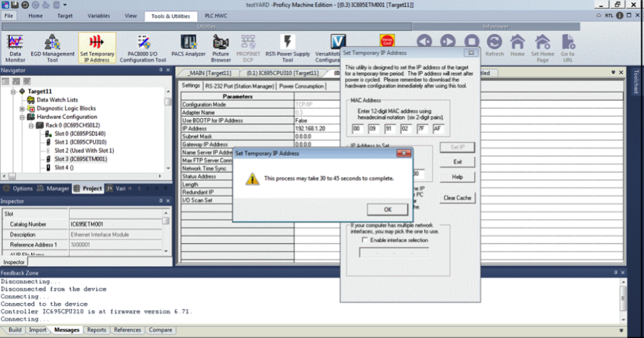Click Exit in Set Temporary IP Address window
644x338 pixels.
tap(457, 162)
